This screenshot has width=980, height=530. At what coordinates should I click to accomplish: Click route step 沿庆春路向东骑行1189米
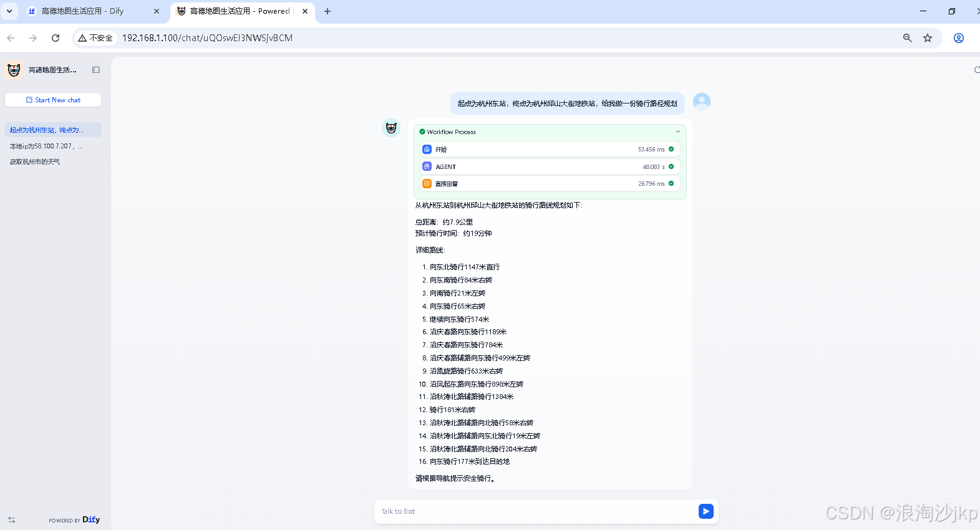click(x=468, y=332)
